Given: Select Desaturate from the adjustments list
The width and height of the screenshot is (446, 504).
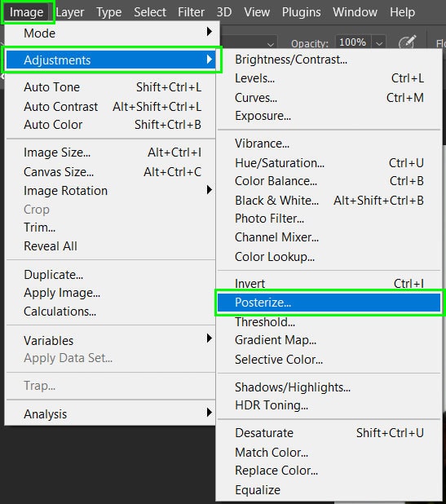Looking at the screenshot, I should point(329,433).
